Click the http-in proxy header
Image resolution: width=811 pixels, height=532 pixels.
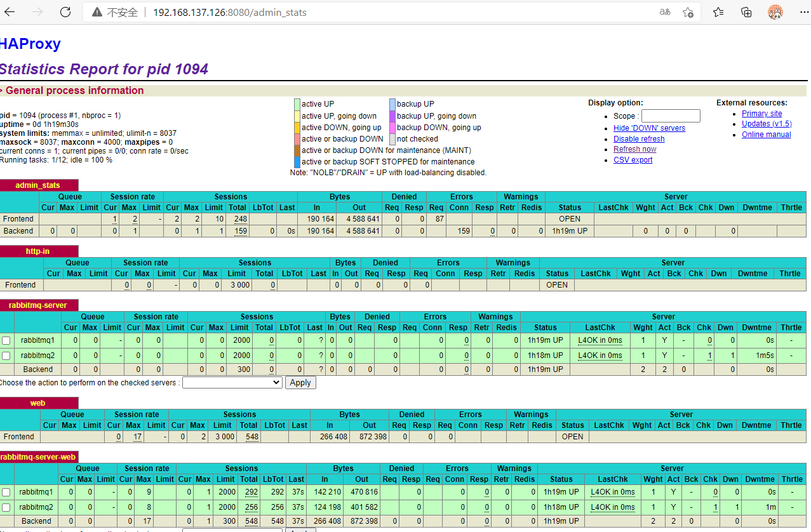[38, 251]
